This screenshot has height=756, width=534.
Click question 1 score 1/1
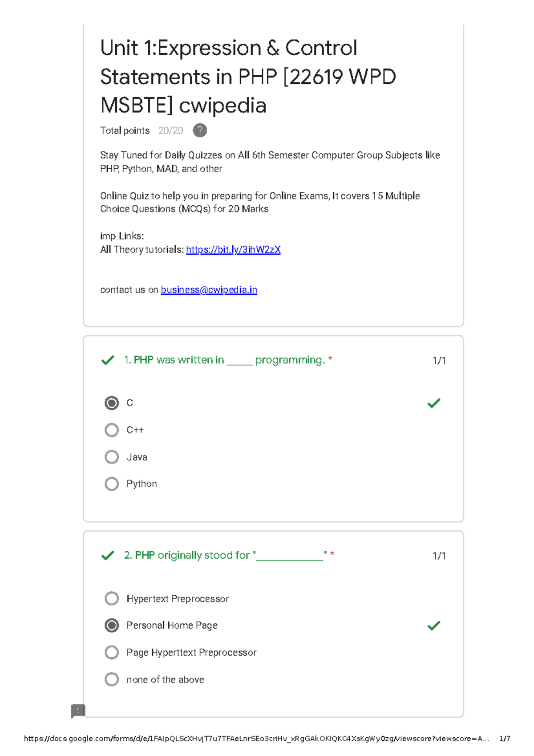coord(439,361)
